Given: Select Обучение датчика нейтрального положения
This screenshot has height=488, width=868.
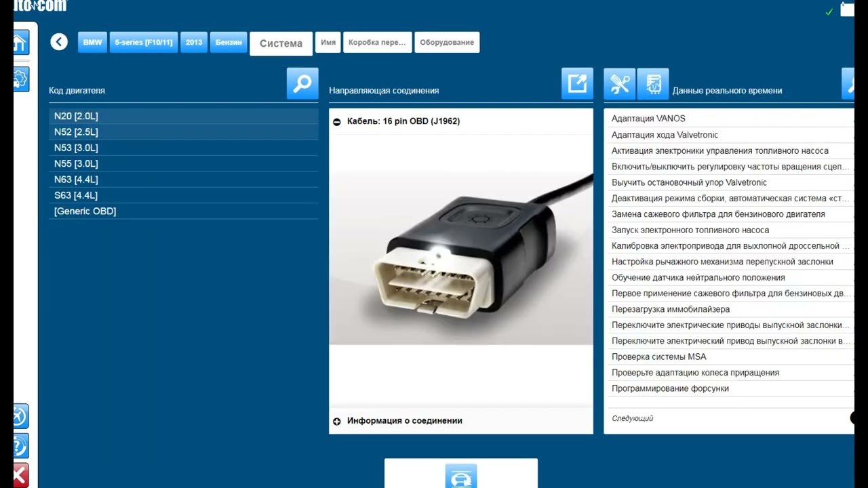Looking at the screenshot, I should tap(729, 277).
